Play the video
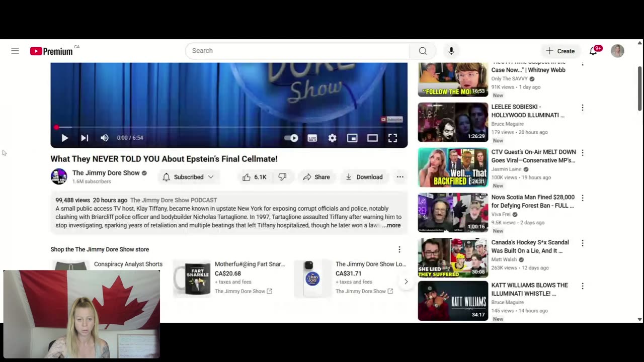The height and width of the screenshot is (362, 644). 64,138
